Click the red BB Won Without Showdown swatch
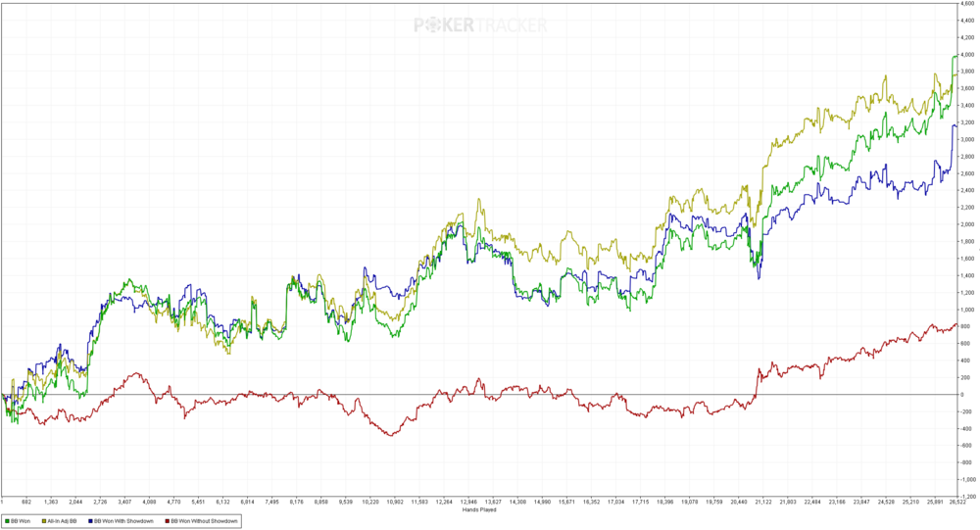The image size is (980, 530). [x=169, y=521]
